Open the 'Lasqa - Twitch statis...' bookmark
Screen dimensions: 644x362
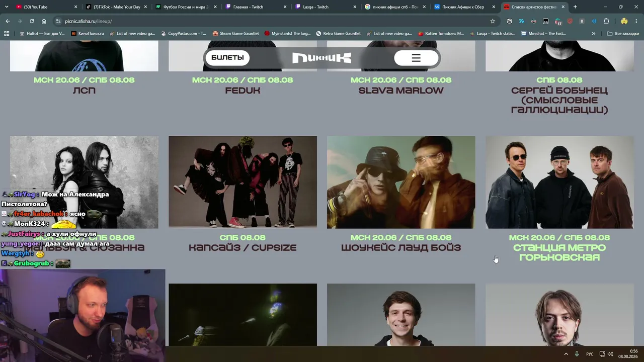pyautogui.click(x=492, y=34)
